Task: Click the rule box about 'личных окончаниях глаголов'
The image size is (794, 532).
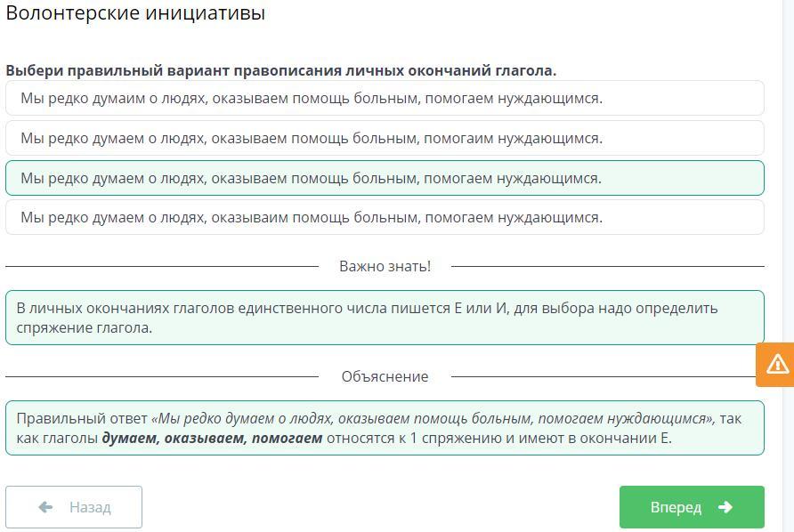Action: [385, 318]
